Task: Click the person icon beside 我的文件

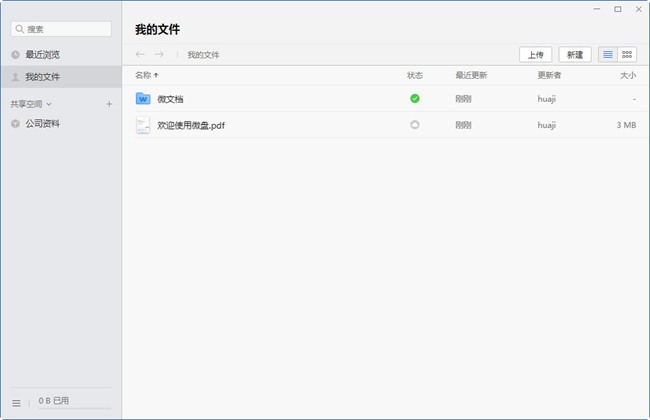Action: pyautogui.click(x=15, y=77)
